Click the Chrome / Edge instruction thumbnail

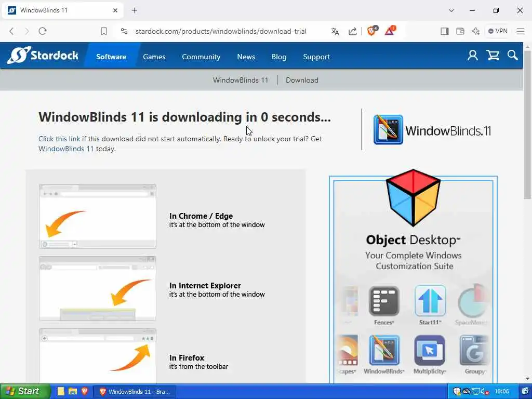pyautogui.click(x=98, y=216)
